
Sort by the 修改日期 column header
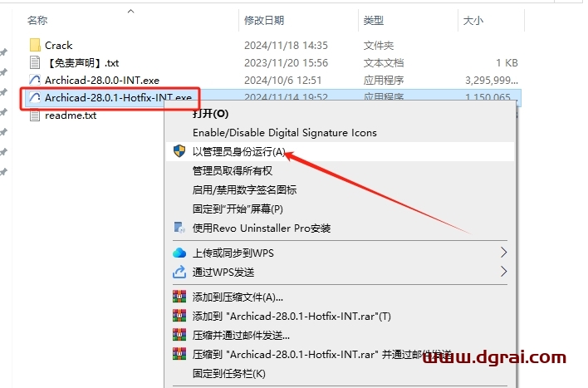point(264,20)
